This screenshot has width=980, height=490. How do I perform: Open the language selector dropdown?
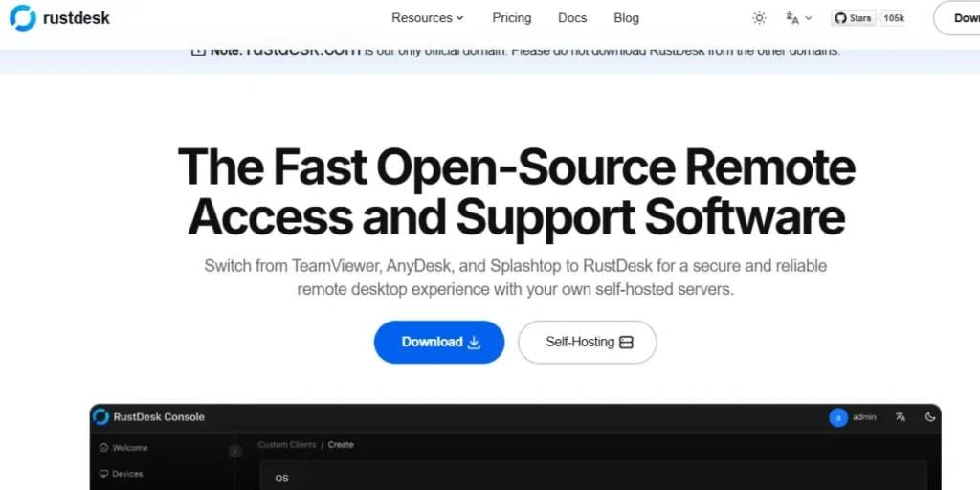click(x=799, y=18)
